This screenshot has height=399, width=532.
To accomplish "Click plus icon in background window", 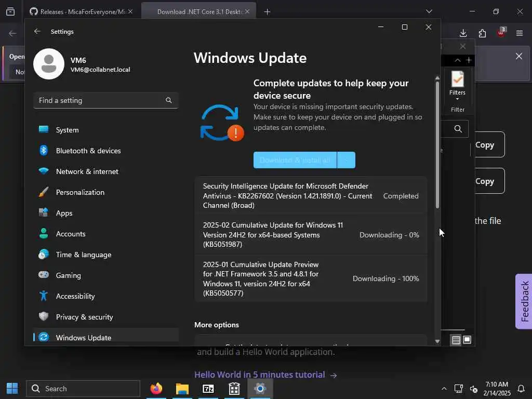I will click(469, 60).
